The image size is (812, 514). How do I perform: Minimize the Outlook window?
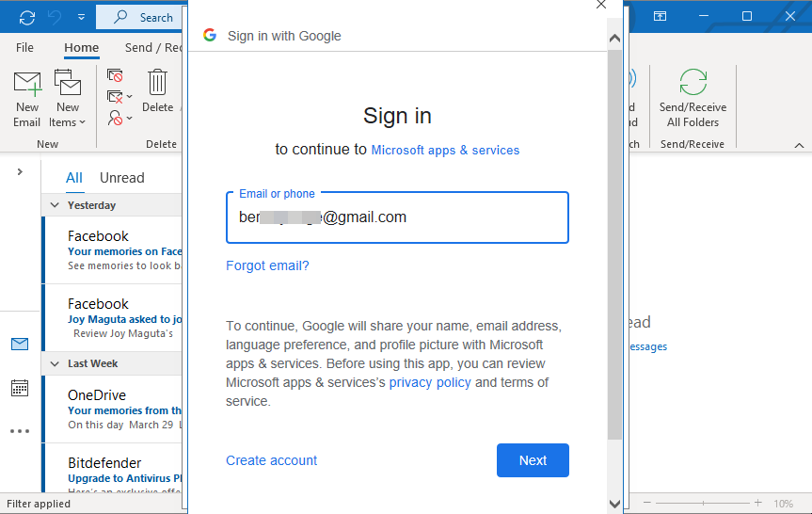coord(703,16)
